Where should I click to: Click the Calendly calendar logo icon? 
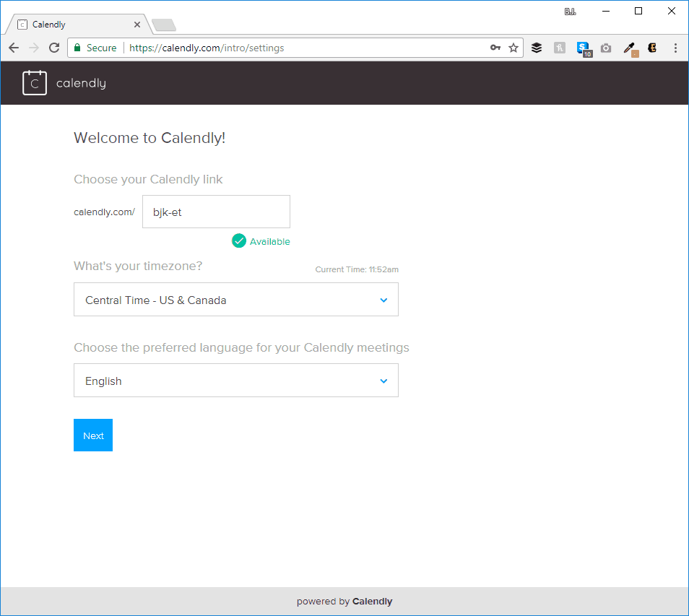click(35, 82)
